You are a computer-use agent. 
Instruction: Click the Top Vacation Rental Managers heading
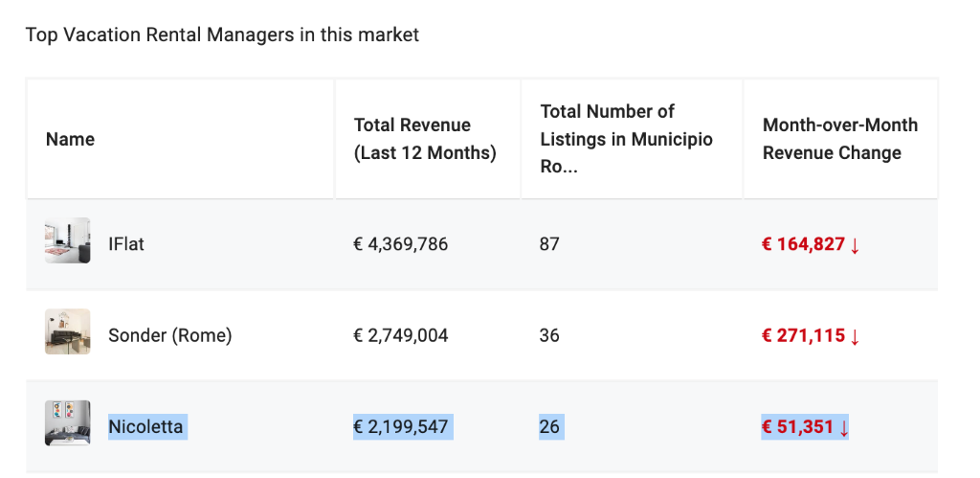point(222,34)
